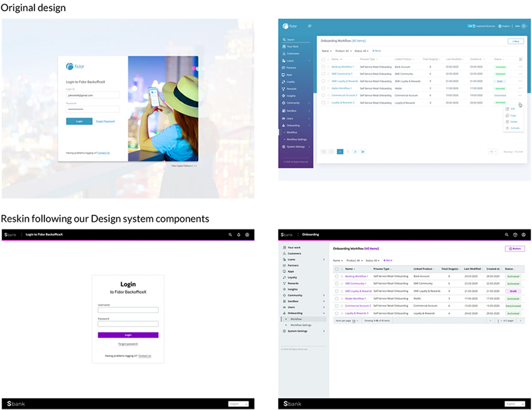Open notifications bell in Sbank login header
This screenshot has width=532, height=410.
[x=239, y=235]
